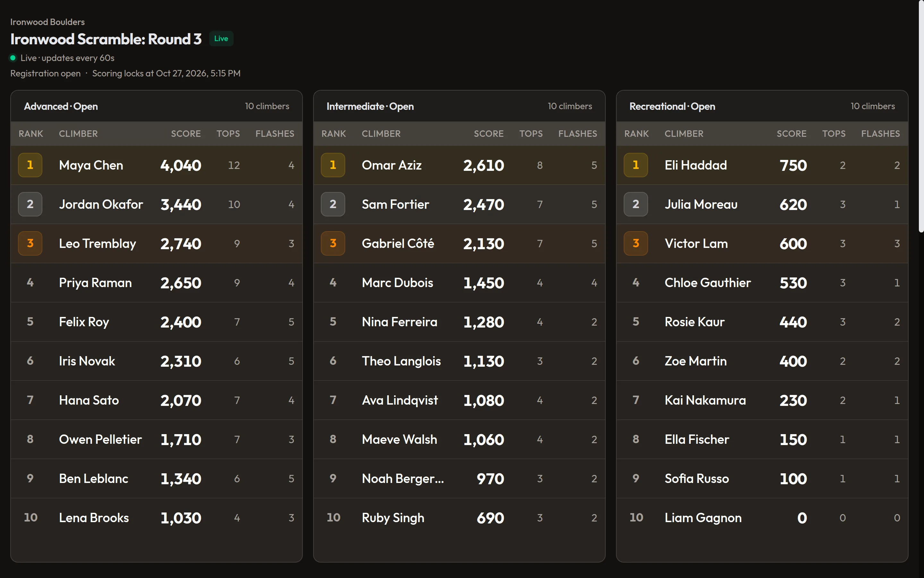Click the green Live badge beside the title
Viewport: 924px width, 578px height.
click(x=221, y=39)
